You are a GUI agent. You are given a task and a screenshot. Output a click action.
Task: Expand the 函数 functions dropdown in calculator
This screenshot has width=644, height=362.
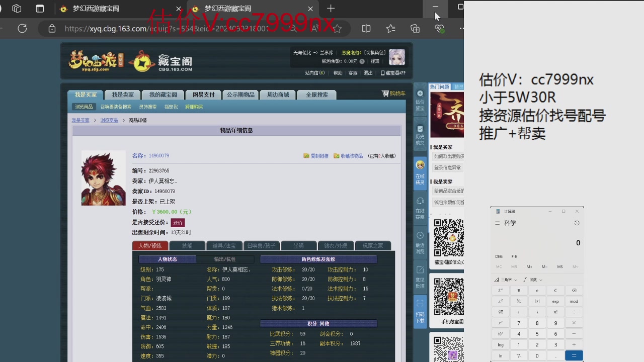click(x=533, y=280)
